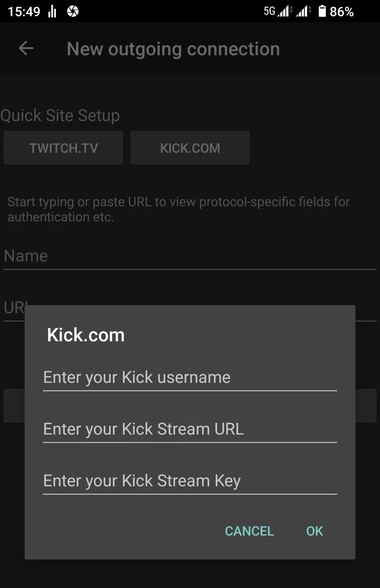Image resolution: width=380 pixels, height=588 pixels.
Task: Choose KICK.COM quick site setup
Action: pos(190,148)
